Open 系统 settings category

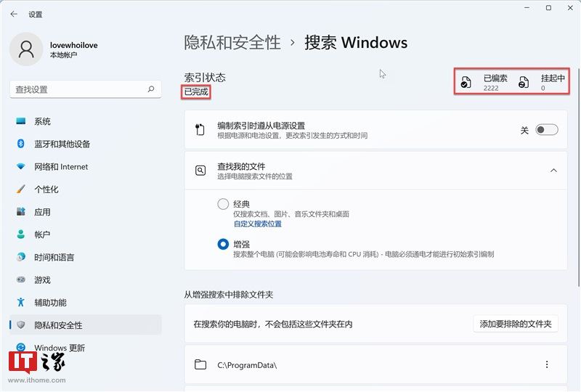[85, 121]
